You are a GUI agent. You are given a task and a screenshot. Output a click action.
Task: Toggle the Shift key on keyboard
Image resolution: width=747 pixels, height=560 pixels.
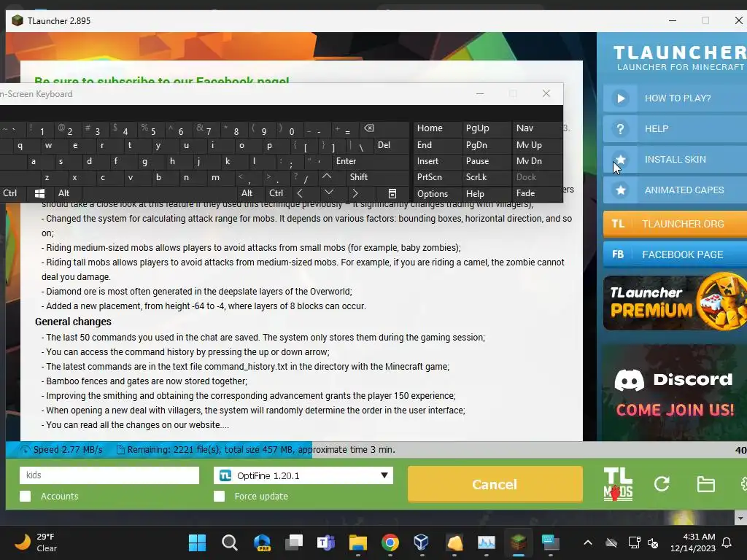(x=358, y=177)
